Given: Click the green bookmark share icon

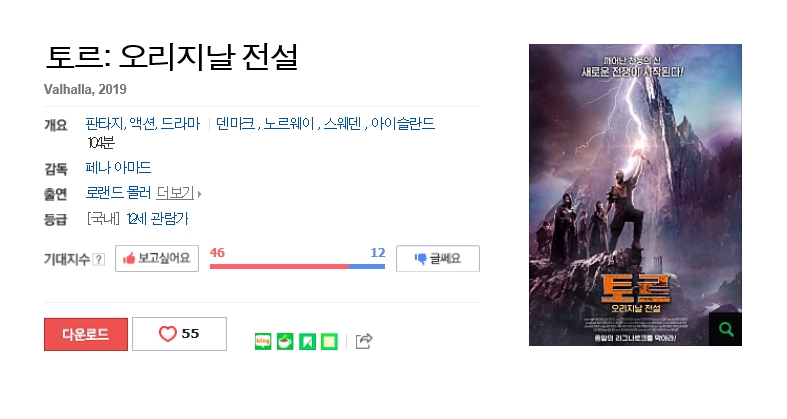Looking at the screenshot, I should [x=307, y=342].
